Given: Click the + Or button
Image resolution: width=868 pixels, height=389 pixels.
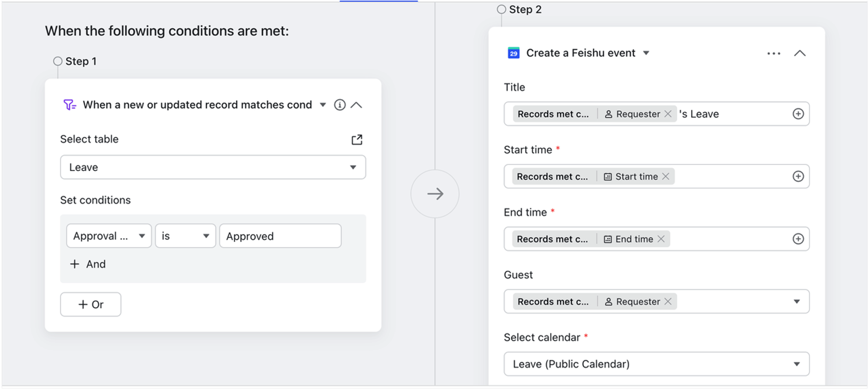Looking at the screenshot, I should (x=91, y=304).
